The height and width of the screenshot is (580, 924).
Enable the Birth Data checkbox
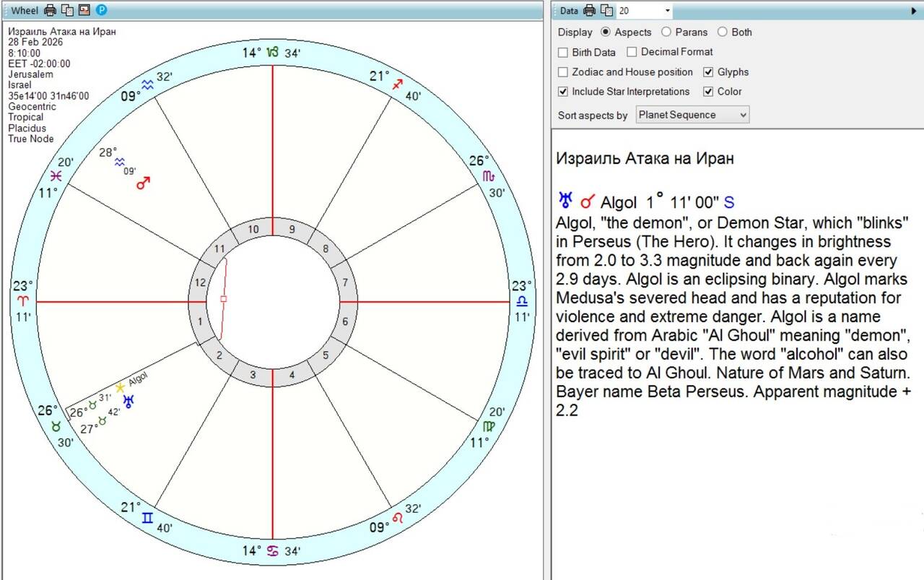[x=563, y=52]
